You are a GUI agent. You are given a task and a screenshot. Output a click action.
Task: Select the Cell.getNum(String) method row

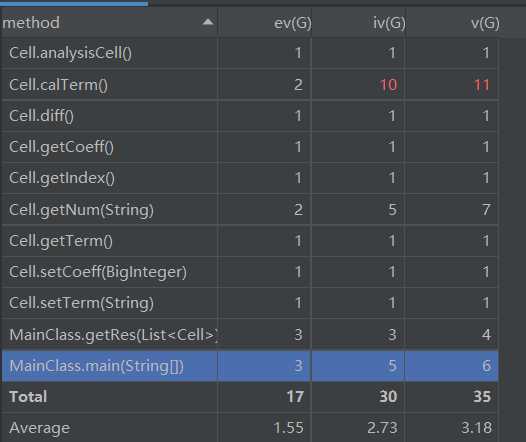click(250, 209)
